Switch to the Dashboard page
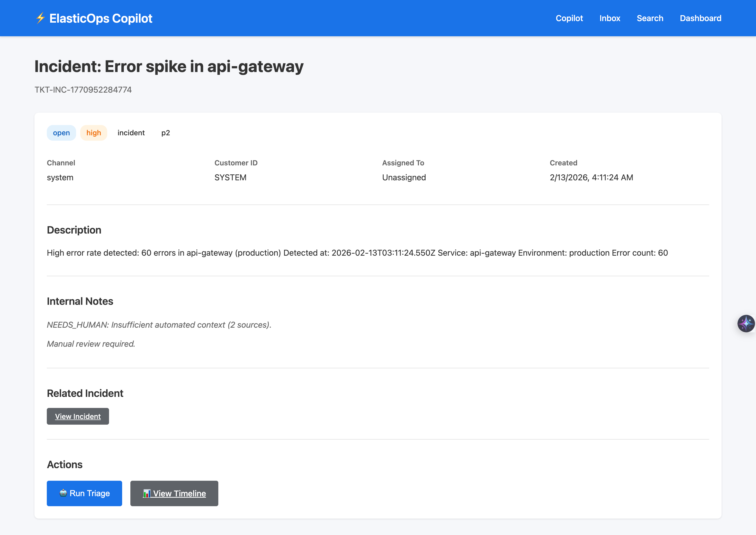756x535 pixels. point(700,18)
